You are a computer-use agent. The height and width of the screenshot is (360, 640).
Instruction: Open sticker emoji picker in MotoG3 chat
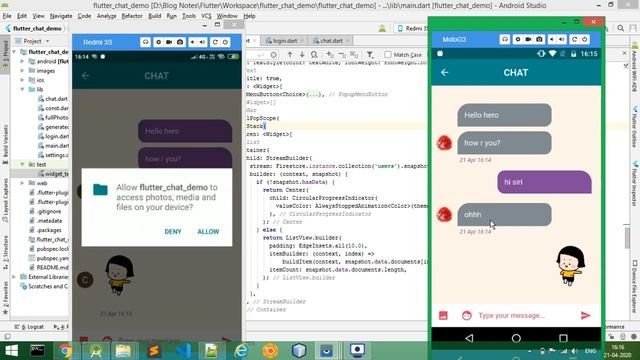coord(467,315)
